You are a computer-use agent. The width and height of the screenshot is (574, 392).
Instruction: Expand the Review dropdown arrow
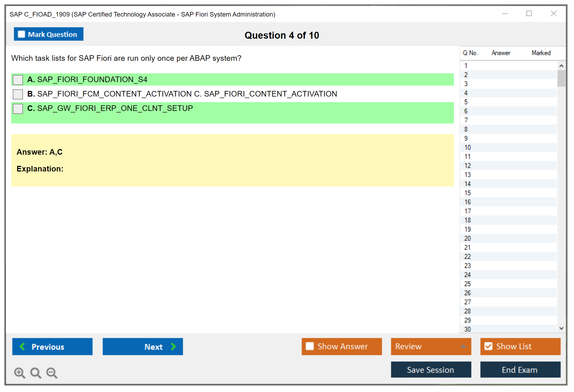(x=463, y=346)
